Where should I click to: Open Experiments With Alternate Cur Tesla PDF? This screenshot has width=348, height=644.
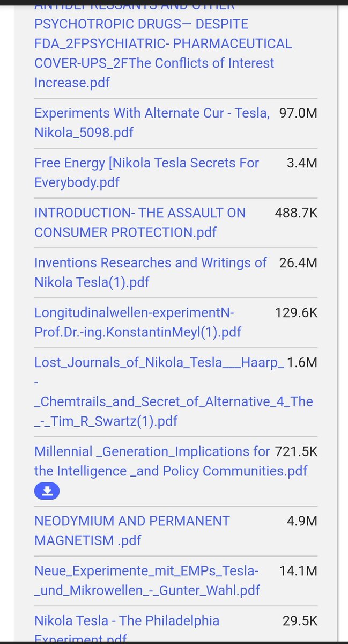[x=152, y=122]
